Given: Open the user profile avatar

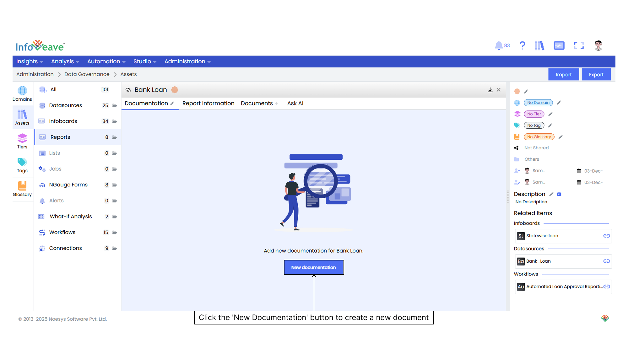Looking at the screenshot, I should [598, 46].
